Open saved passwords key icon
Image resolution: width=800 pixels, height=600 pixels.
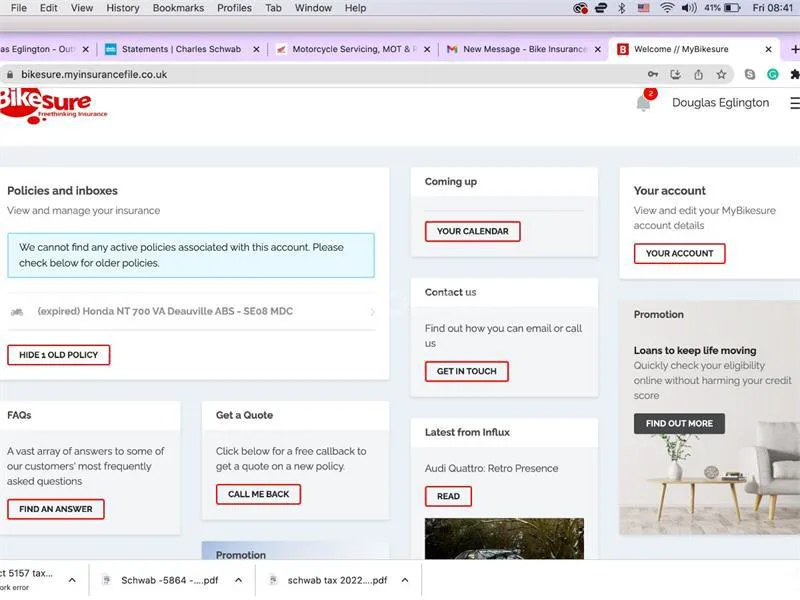(x=653, y=74)
